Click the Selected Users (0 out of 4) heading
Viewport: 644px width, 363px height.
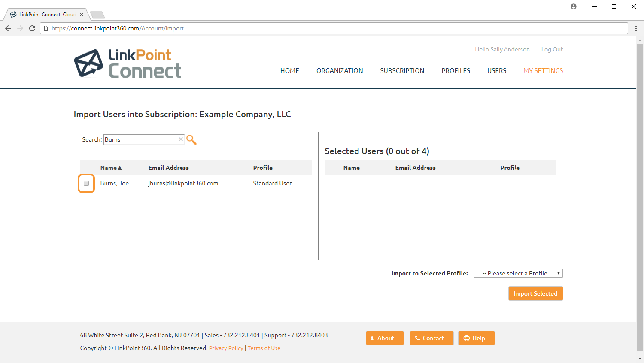tap(377, 151)
